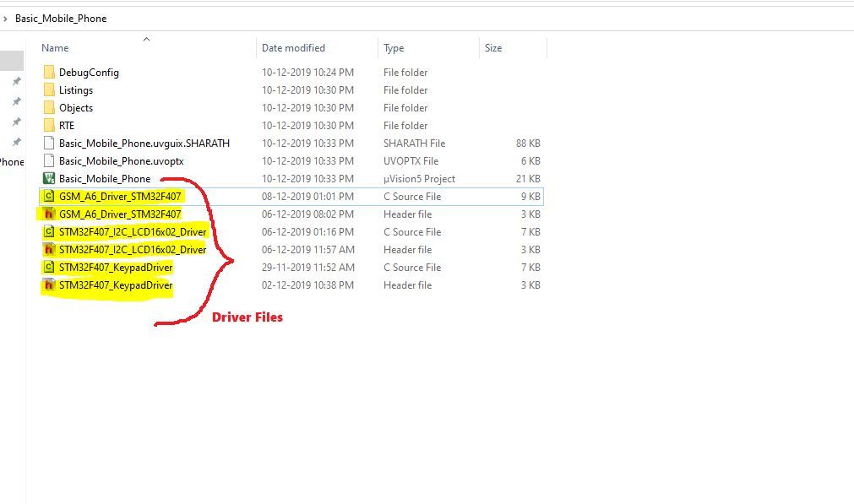This screenshot has width=854, height=504.
Task: Select the STM32F407_KeypadDriver header file name
Action: pyautogui.click(x=116, y=285)
